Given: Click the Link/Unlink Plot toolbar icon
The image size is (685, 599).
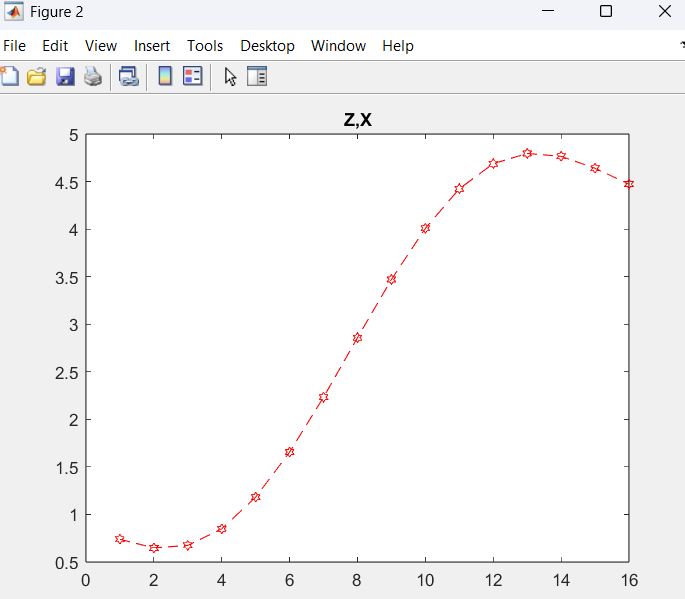Looking at the screenshot, I should click(x=129, y=76).
